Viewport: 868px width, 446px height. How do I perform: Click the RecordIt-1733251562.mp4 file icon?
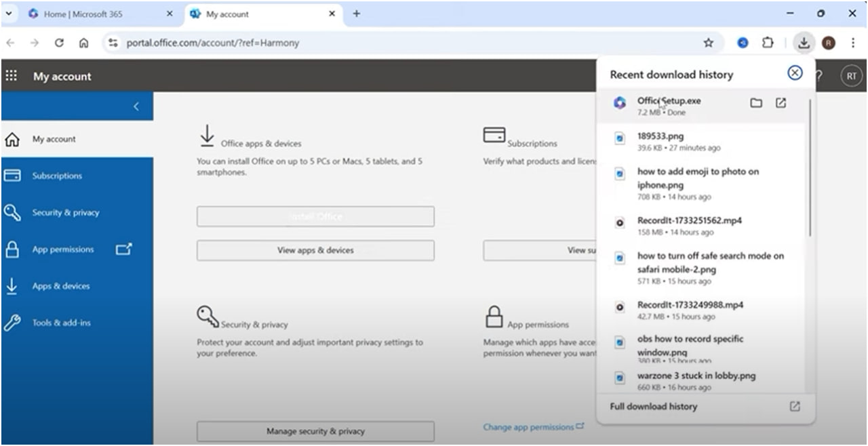(619, 222)
